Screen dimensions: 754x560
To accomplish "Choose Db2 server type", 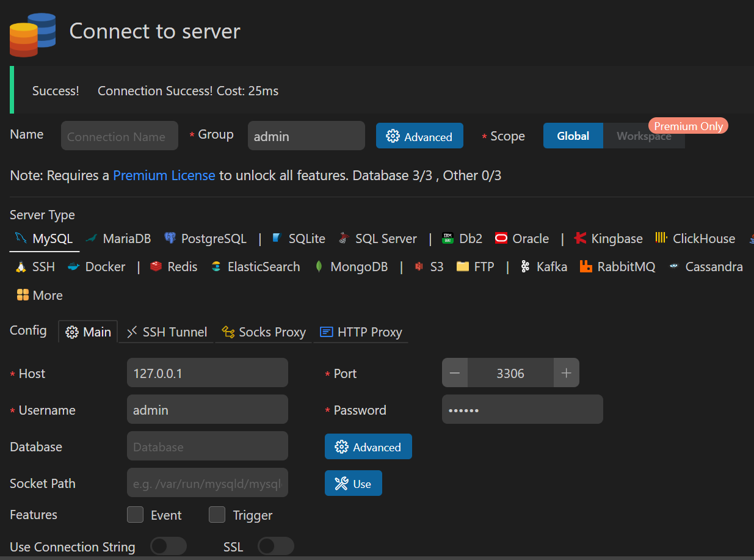I will [x=462, y=239].
